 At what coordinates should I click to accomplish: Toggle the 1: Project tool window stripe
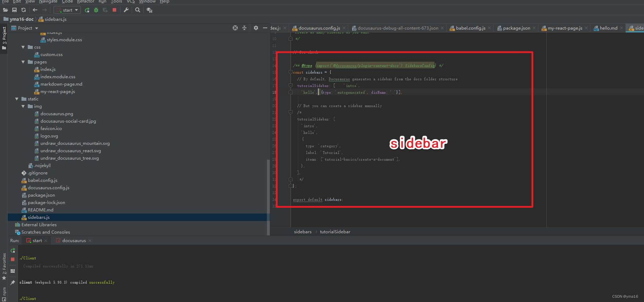click(x=4, y=38)
